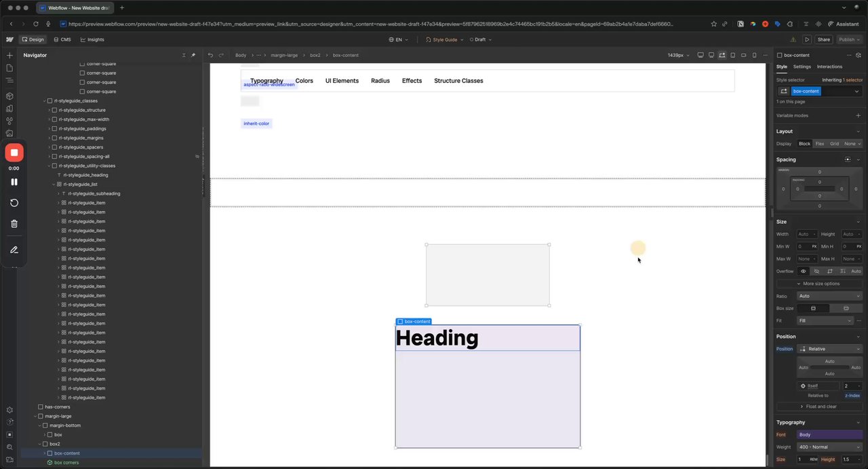Open the Pages panel icon
Screen dimensions: 868x469
coord(9,68)
